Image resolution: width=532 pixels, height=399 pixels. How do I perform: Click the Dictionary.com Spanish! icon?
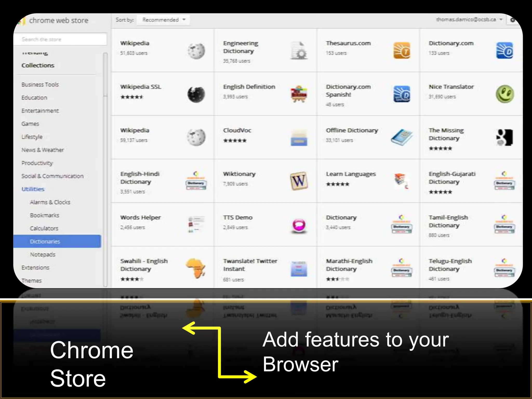pyautogui.click(x=402, y=94)
